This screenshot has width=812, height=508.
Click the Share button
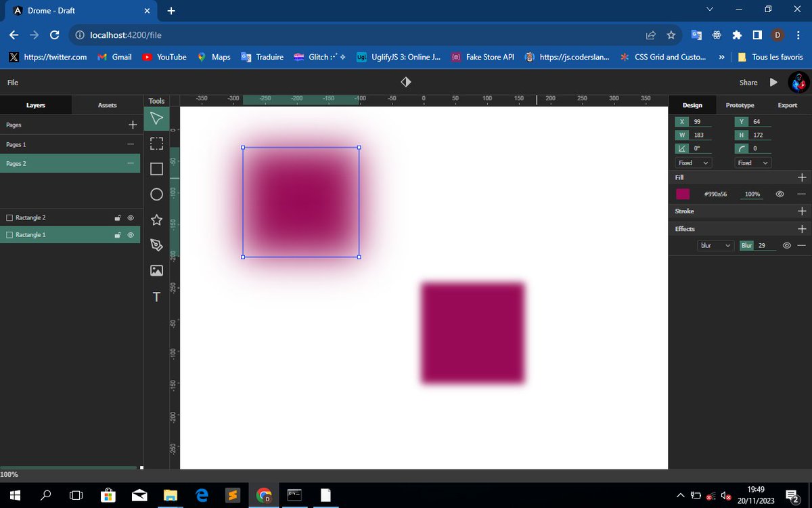748,82
